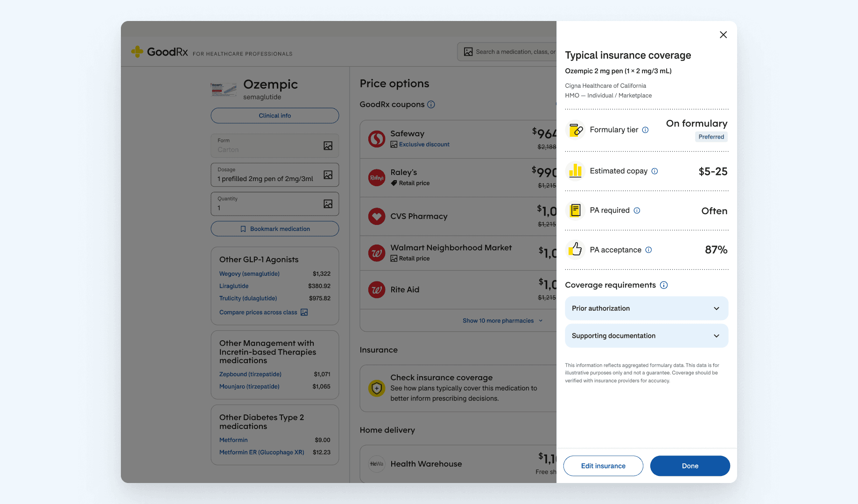The width and height of the screenshot is (858, 504).
Task: Open the Trulicity (dulaglutide) link
Action: coord(248,298)
